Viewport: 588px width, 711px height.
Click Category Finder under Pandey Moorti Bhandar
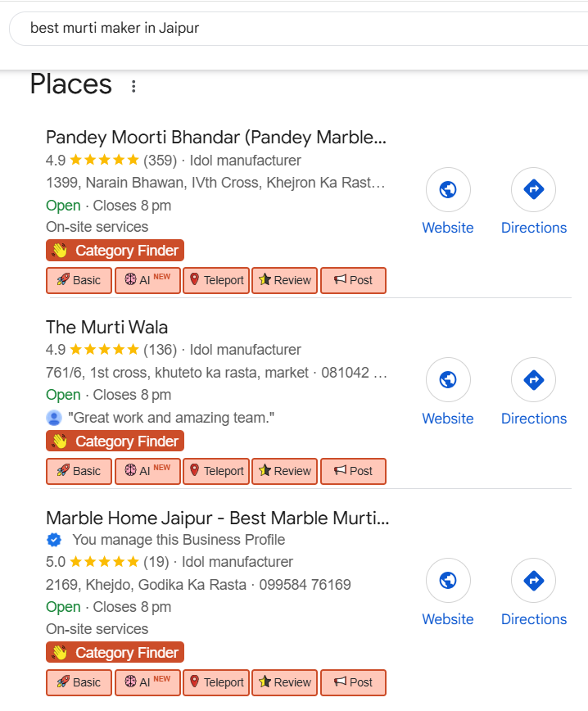coord(115,251)
